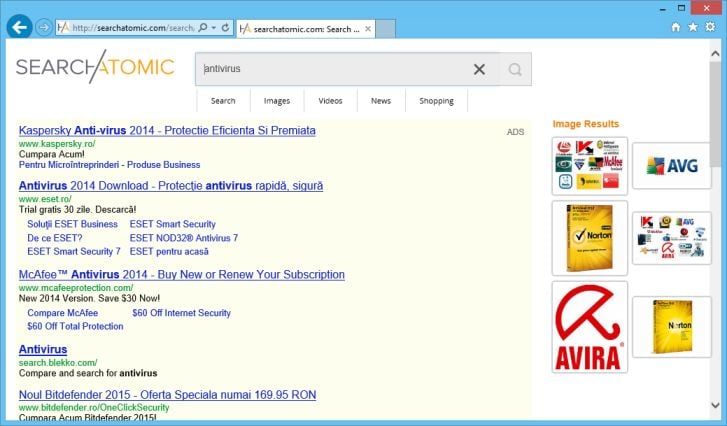Open Antivirus 2014 Download ESET link
Image resolution: width=727 pixels, height=426 pixels.
(171, 186)
